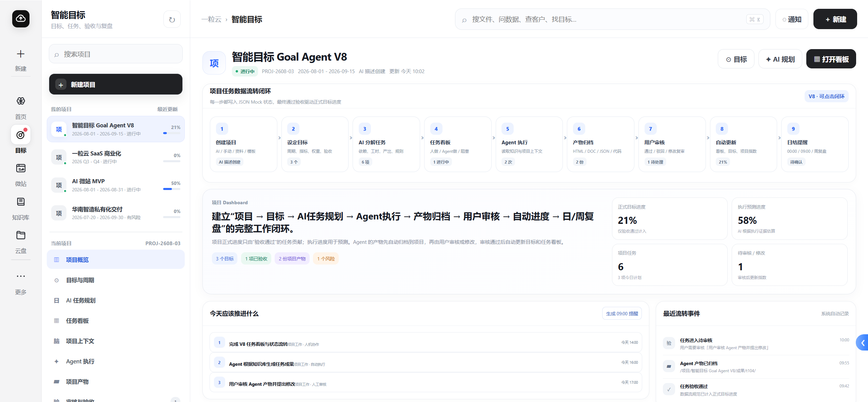Select 华南智造私有化交付 project
This screenshot has width=868, height=402.
coord(116,213)
